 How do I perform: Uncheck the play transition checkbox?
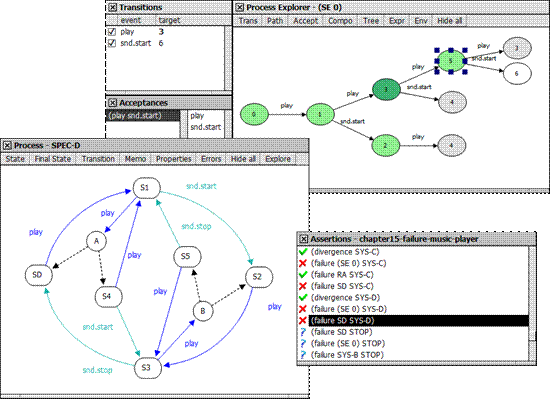[x=112, y=32]
